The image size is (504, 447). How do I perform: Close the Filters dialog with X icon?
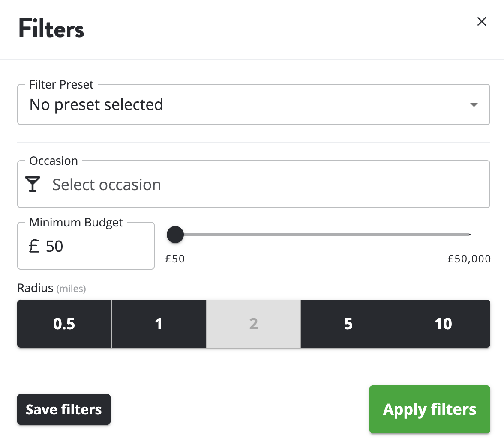[x=482, y=21]
